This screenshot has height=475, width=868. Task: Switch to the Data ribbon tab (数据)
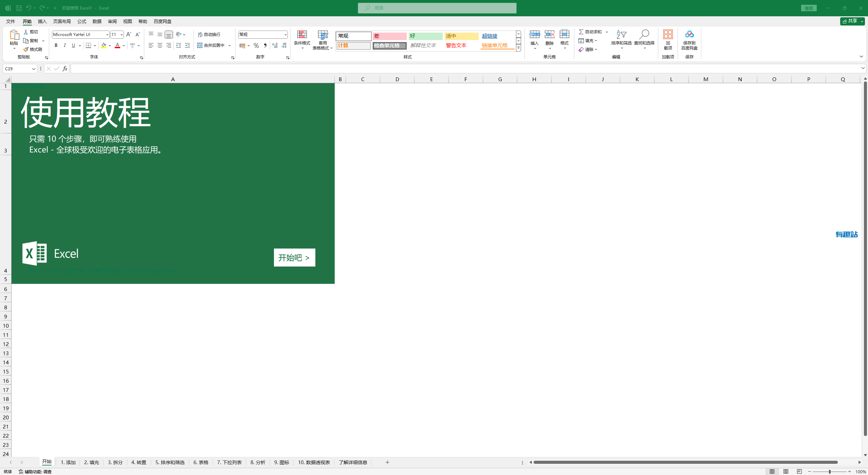tap(97, 21)
